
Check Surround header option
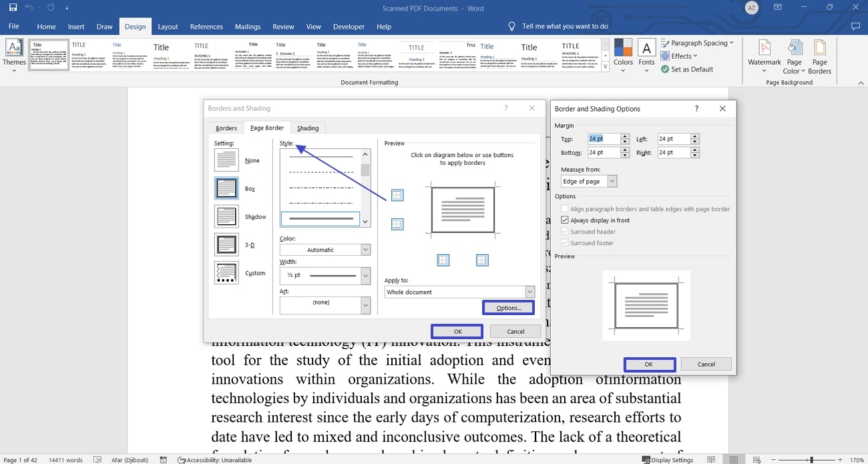coord(565,231)
